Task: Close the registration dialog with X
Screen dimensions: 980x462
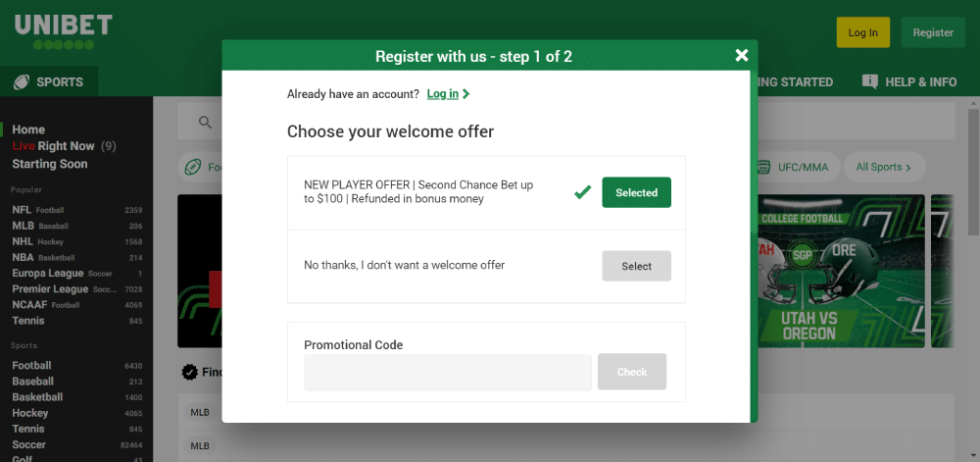Action: pos(741,56)
